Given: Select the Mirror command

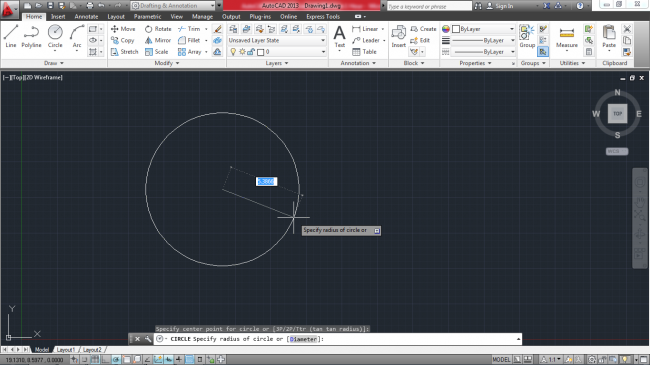Looking at the screenshot, I should [158, 41].
